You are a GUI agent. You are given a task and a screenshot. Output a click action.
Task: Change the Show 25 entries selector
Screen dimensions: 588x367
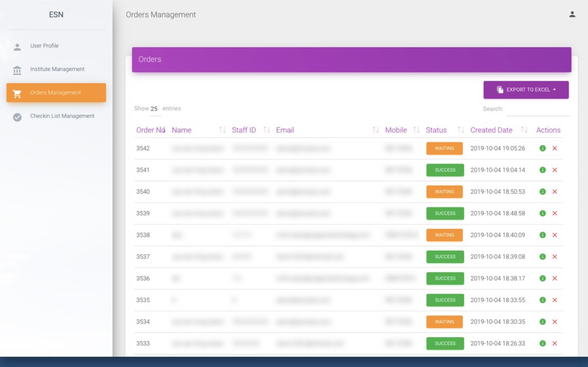pyautogui.click(x=155, y=109)
